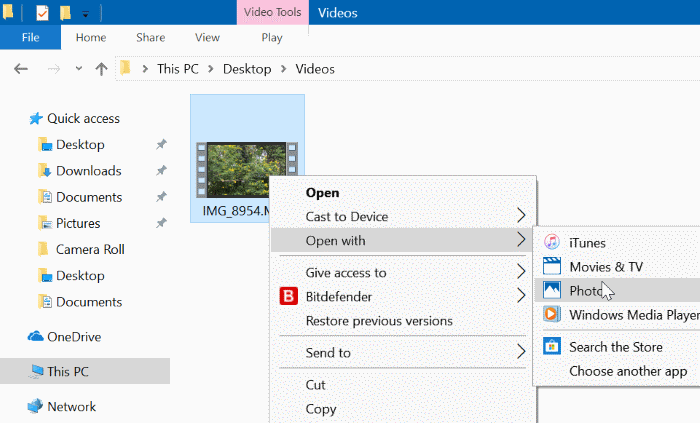Open the File tab
The width and height of the screenshot is (700, 423).
click(30, 37)
